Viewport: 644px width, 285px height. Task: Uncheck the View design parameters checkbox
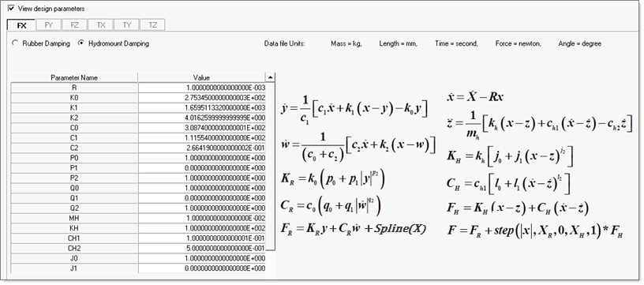point(12,8)
